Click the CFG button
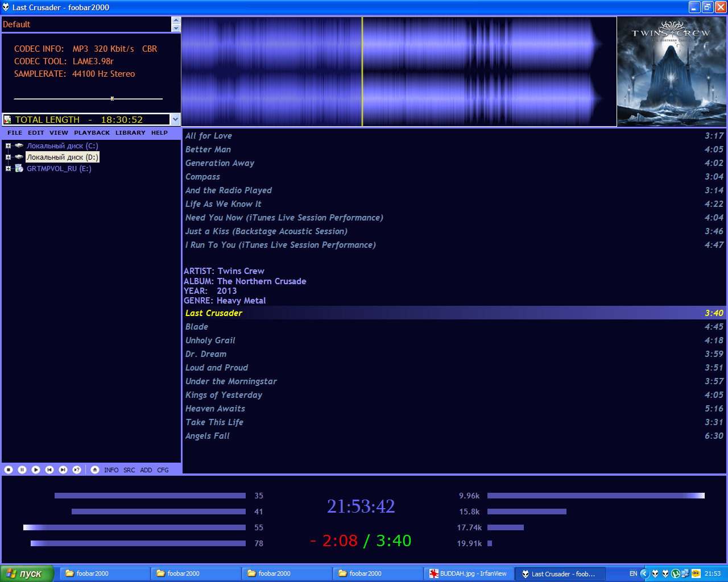 click(x=163, y=470)
